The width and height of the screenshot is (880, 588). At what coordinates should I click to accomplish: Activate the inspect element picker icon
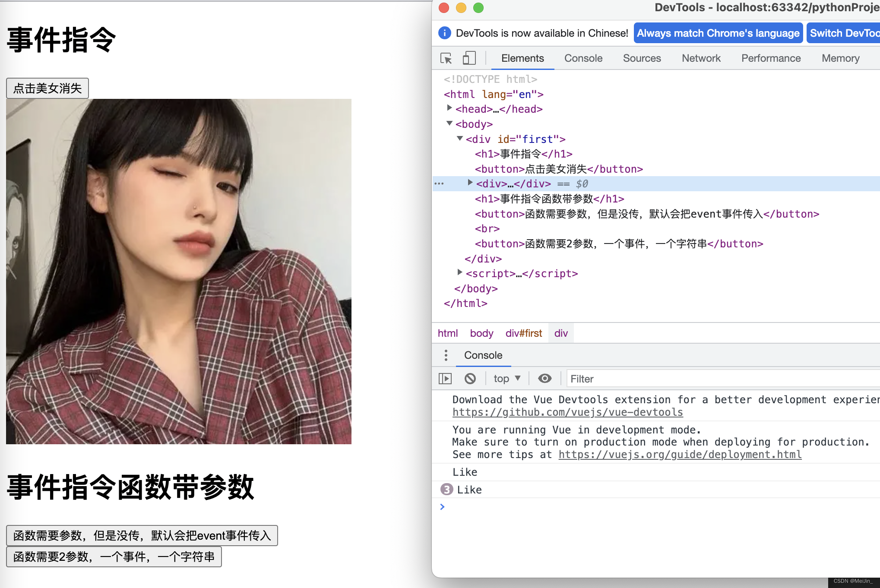point(446,58)
